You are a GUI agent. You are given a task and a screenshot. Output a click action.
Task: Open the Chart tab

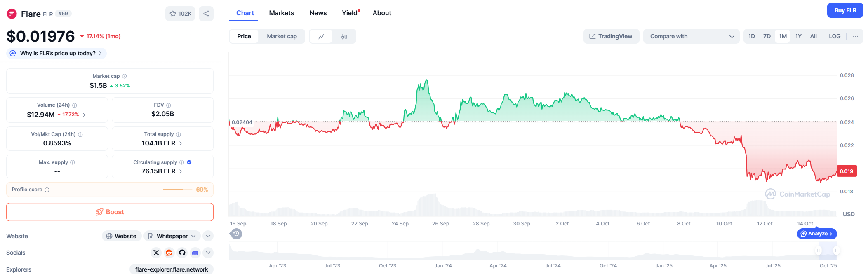[x=245, y=13]
